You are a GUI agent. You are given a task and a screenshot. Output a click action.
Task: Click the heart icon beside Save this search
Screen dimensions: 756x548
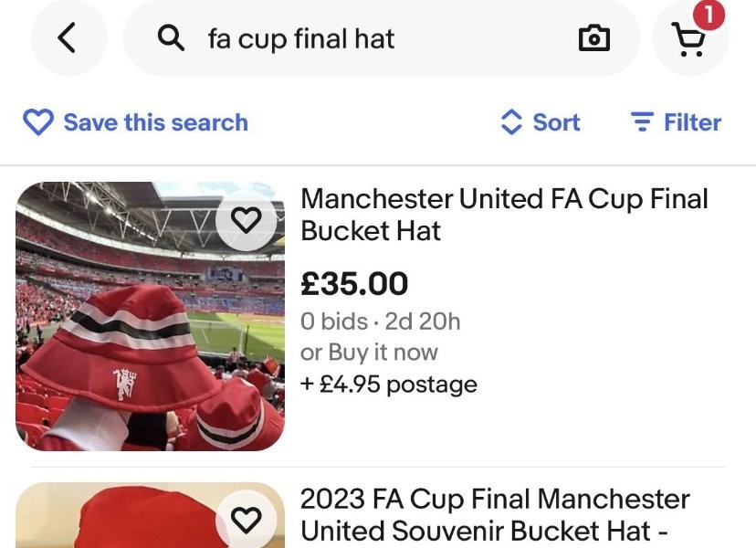[37, 122]
